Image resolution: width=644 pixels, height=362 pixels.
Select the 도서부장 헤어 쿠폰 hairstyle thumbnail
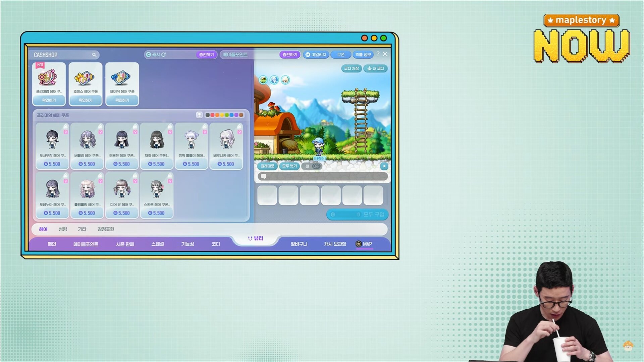[52, 139]
